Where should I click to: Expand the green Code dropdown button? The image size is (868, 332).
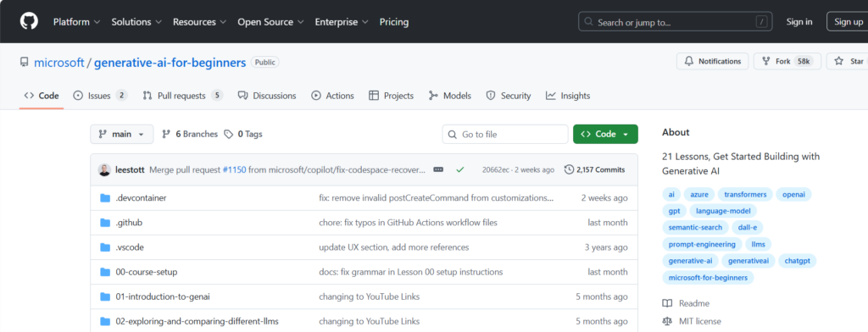(605, 134)
